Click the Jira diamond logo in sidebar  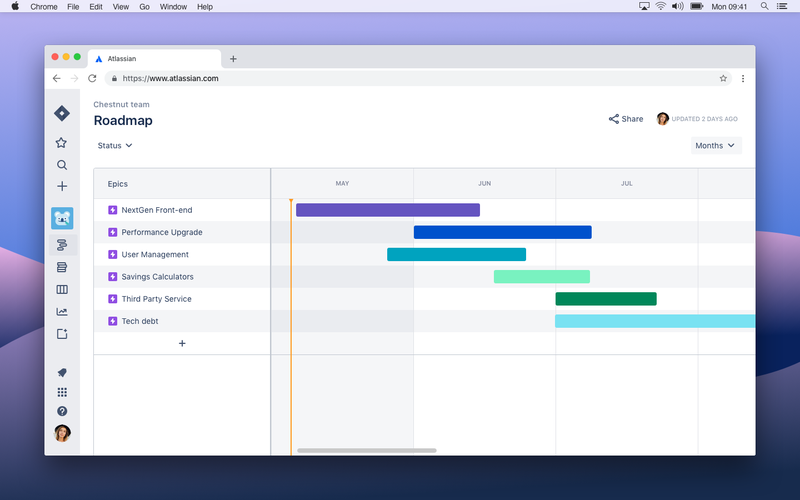(x=62, y=113)
